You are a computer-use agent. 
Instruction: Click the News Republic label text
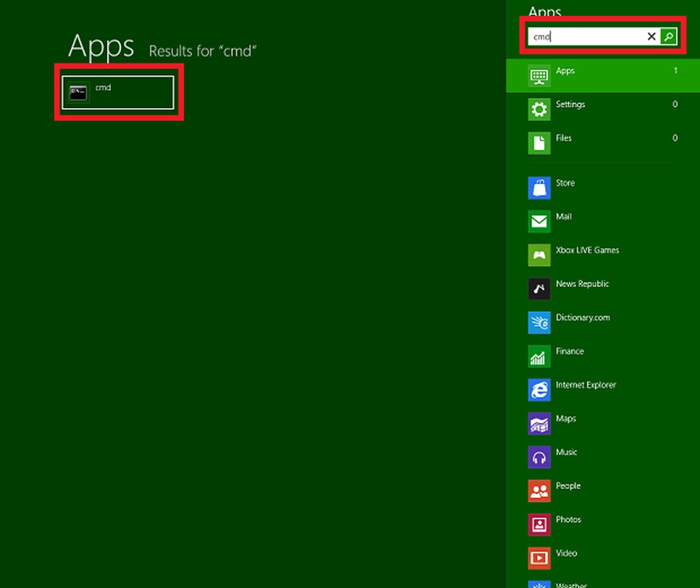pyautogui.click(x=582, y=284)
